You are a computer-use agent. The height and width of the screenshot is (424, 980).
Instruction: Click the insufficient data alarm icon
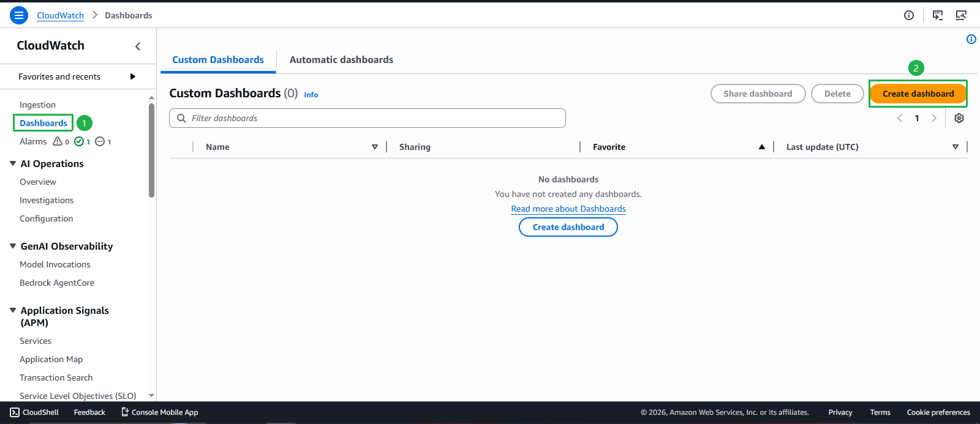click(100, 141)
